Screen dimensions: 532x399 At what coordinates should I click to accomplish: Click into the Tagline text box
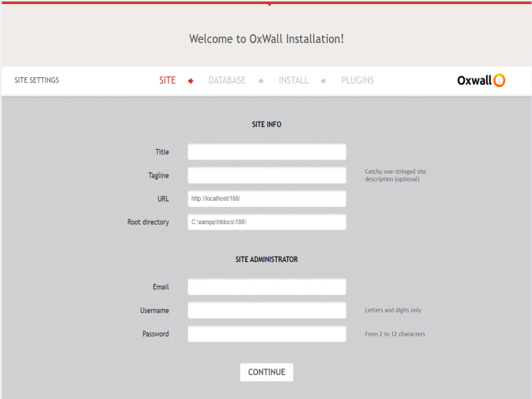pos(267,176)
